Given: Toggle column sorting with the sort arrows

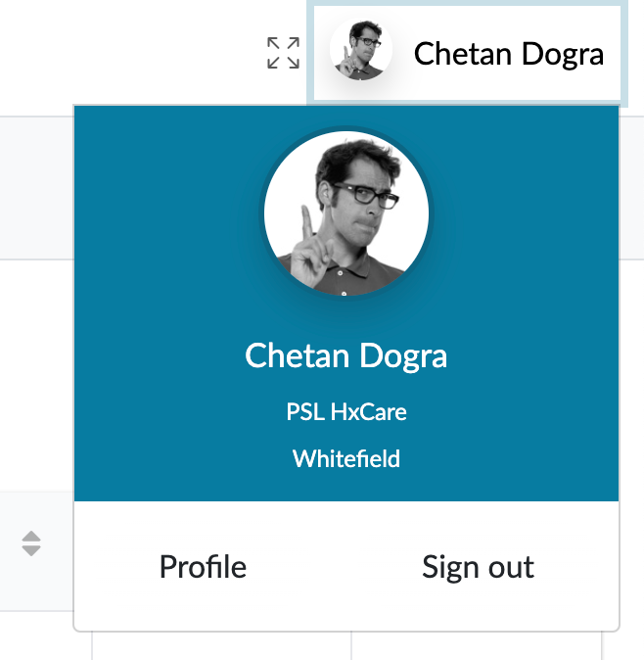Looking at the screenshot, I should click(x=31, y=543).
